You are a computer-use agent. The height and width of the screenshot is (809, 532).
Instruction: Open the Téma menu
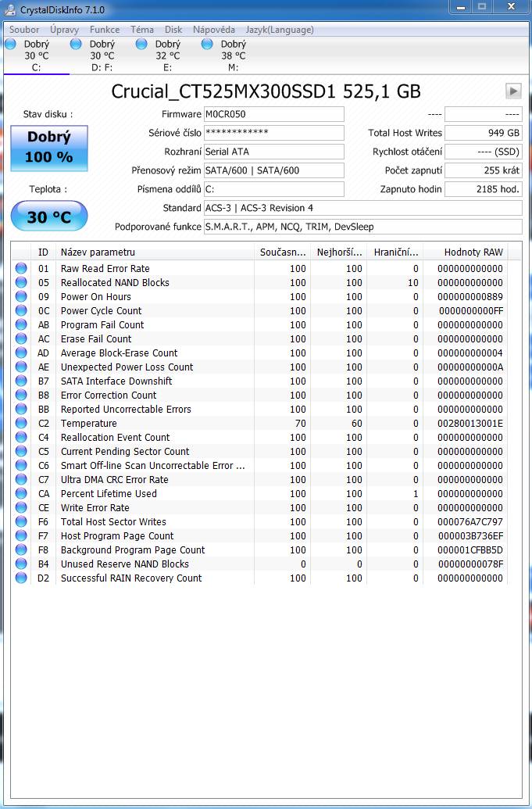(141, 30)
